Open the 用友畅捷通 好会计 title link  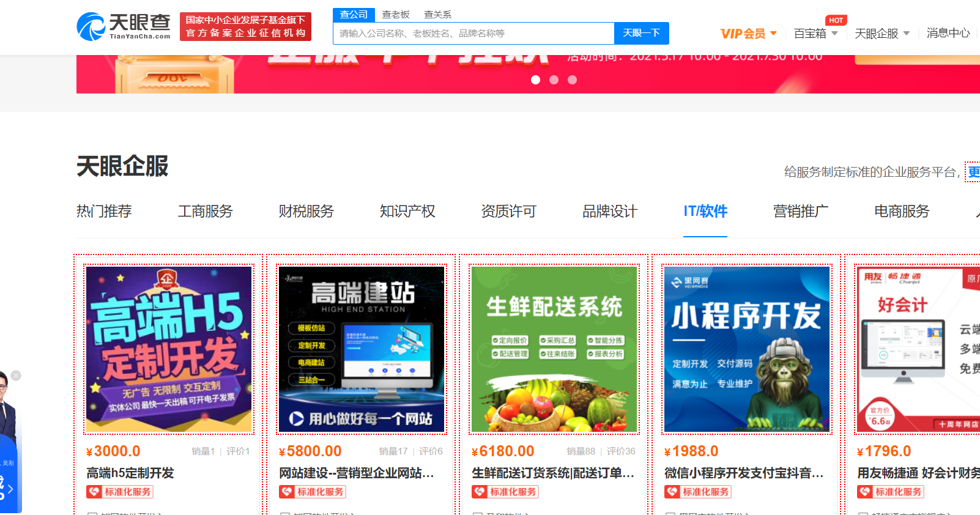[x=918, y=473]
